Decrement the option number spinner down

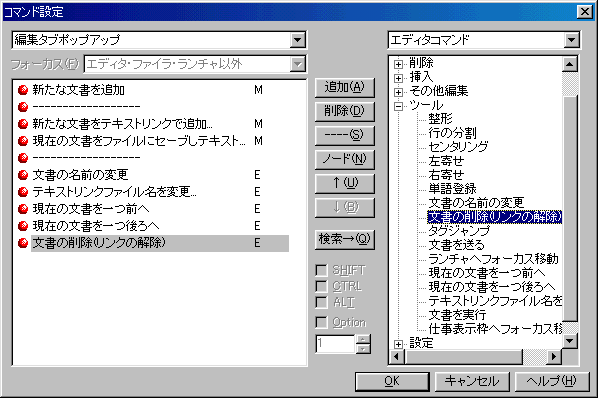pyautogui.click(x=363, y=348)
